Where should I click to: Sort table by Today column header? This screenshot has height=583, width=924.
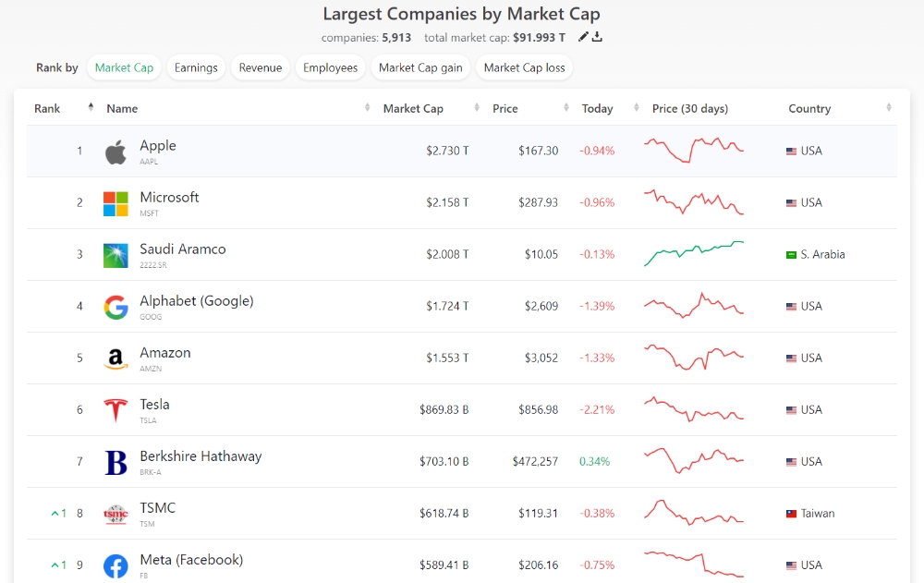[x=597, y=108]
